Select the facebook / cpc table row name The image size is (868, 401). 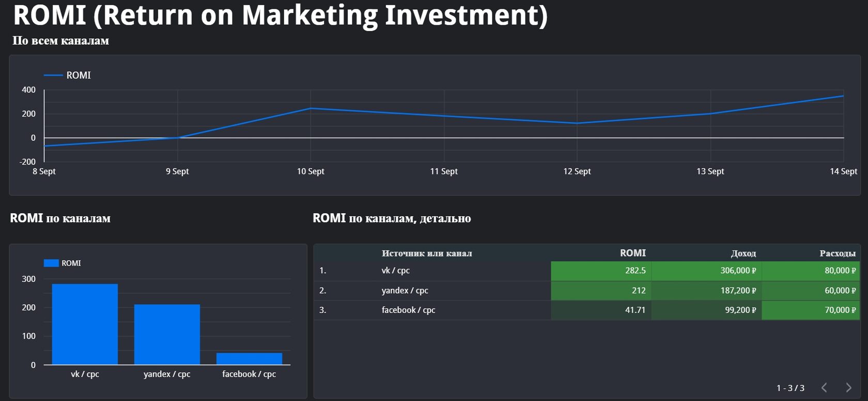pyautogui.click(x=409, y=310)
